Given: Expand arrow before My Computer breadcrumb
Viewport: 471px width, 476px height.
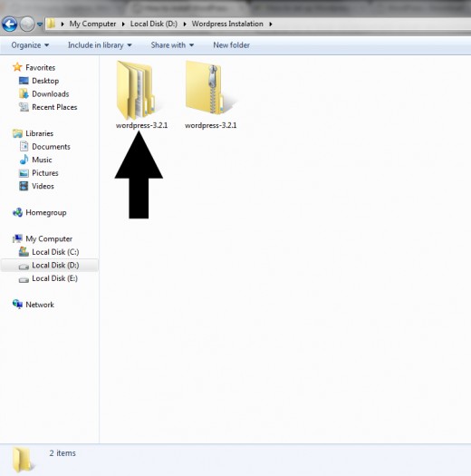Looking at the screenshot, I should click(x=62, y=24).
